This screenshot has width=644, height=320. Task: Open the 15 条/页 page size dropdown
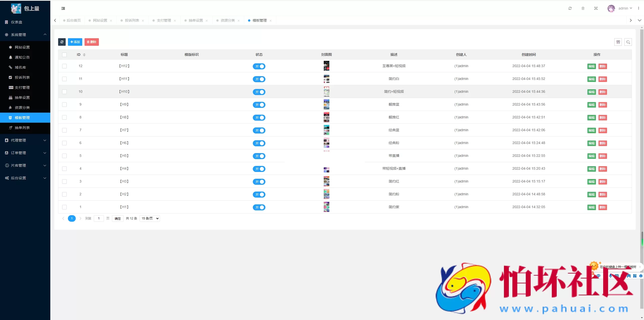pos(150,218)
